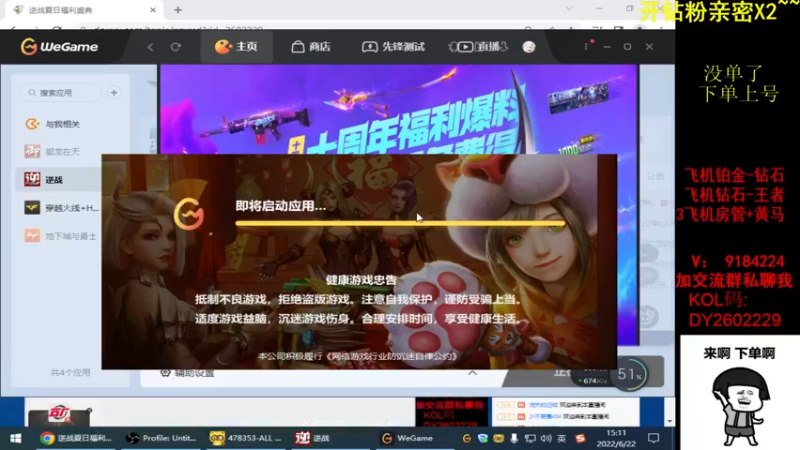Image resolution: width=800 pixels, height=450 pixels.
Task: Switch to the 商店 store tab
Action: [311, 46]
